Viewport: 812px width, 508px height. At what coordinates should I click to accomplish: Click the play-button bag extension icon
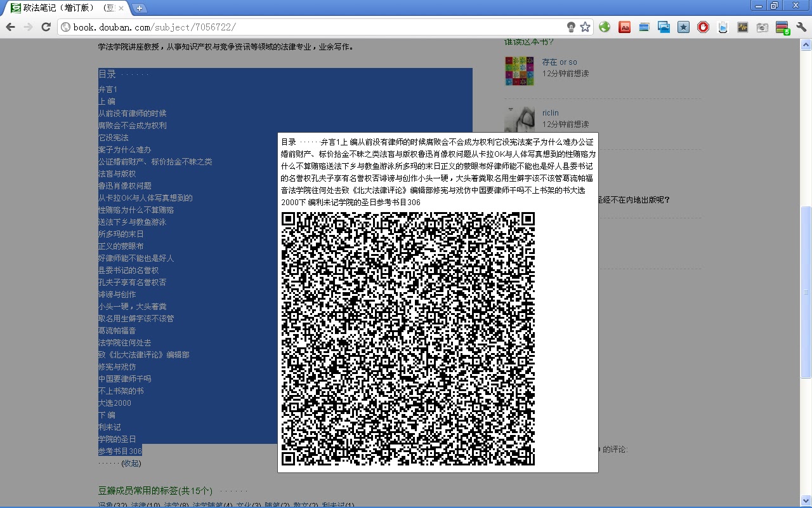(x=723, y=27)
